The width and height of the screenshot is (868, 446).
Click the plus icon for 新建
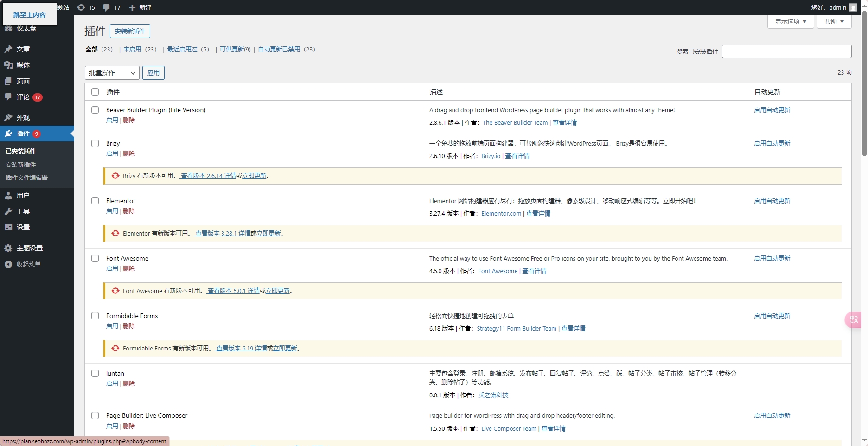coord(132,7)
